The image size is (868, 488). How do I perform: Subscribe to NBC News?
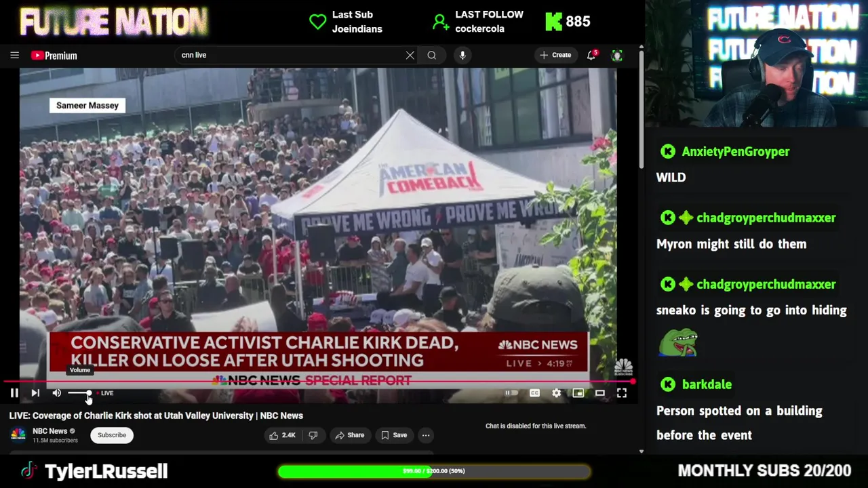pyautogui.click(x=112, y=435)
